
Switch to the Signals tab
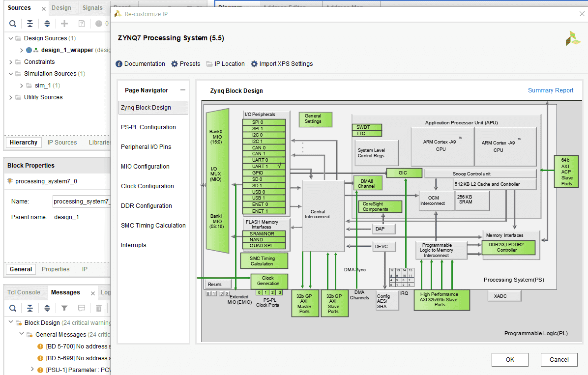pyautogui.click(x=92, y=7)
